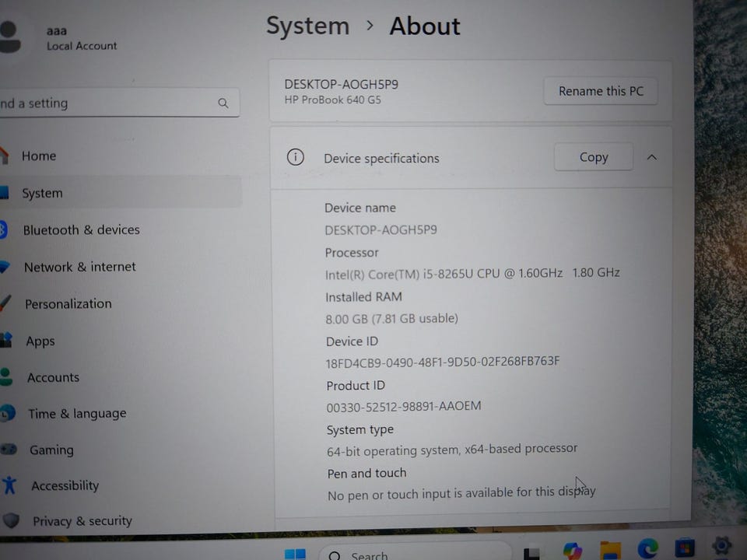Click the Find a setting search field
747x560 pixels.
tap(119, 103)
